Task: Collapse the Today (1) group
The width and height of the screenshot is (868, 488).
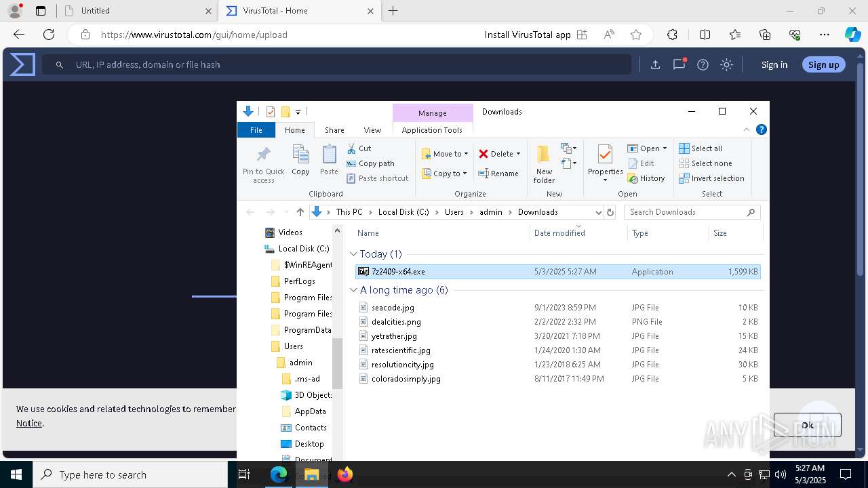Action: click(x=353, y=254)
